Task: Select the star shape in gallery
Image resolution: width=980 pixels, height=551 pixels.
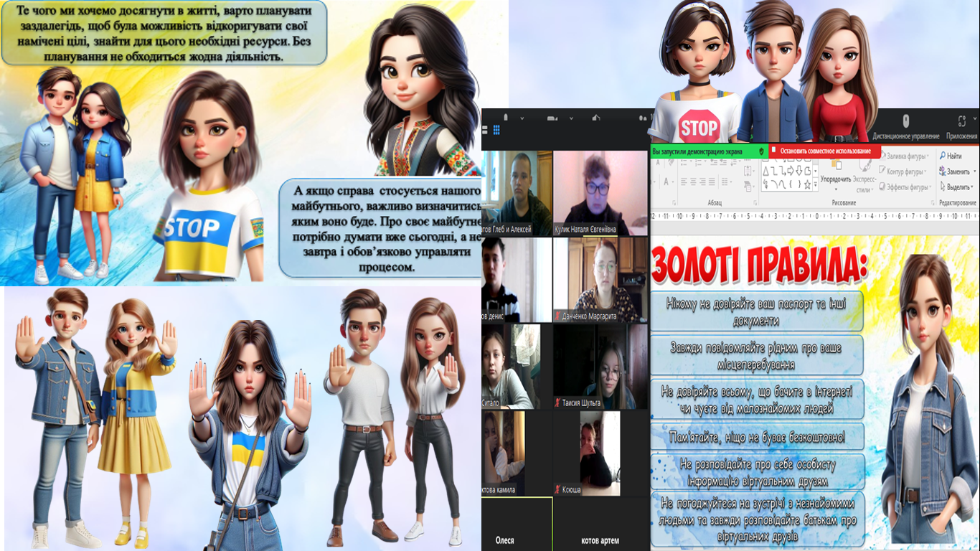Action: [807, 184]
